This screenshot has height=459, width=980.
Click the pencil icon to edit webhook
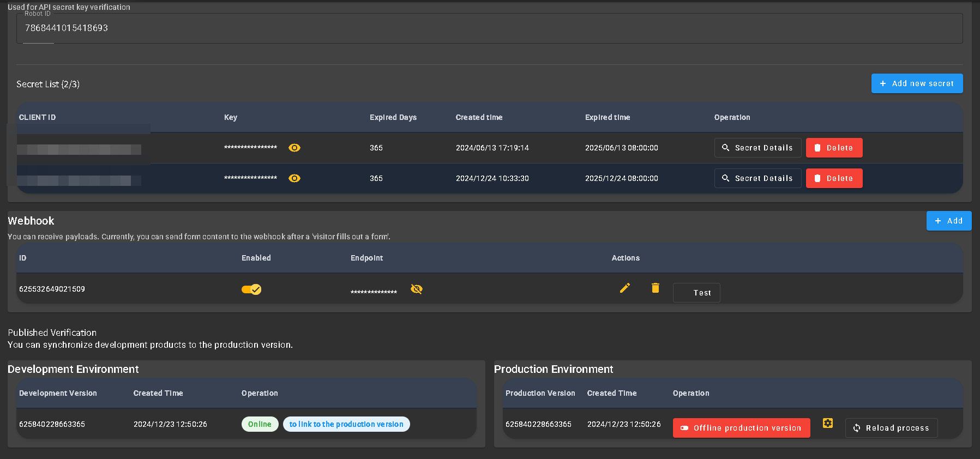(625, 288)
